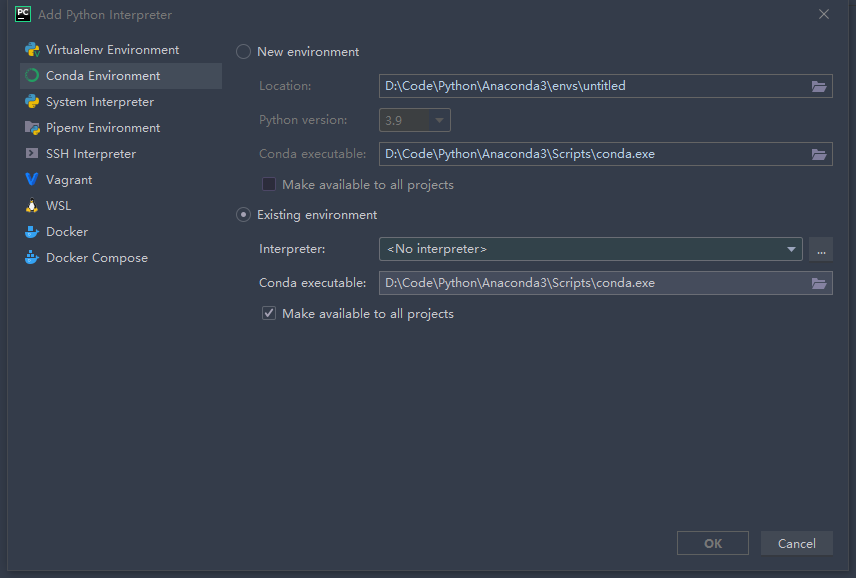Image resolution: width=856 pixels, height=578 pixels.
Task: Select WSL in sidebar list
Action: (121, 206)
